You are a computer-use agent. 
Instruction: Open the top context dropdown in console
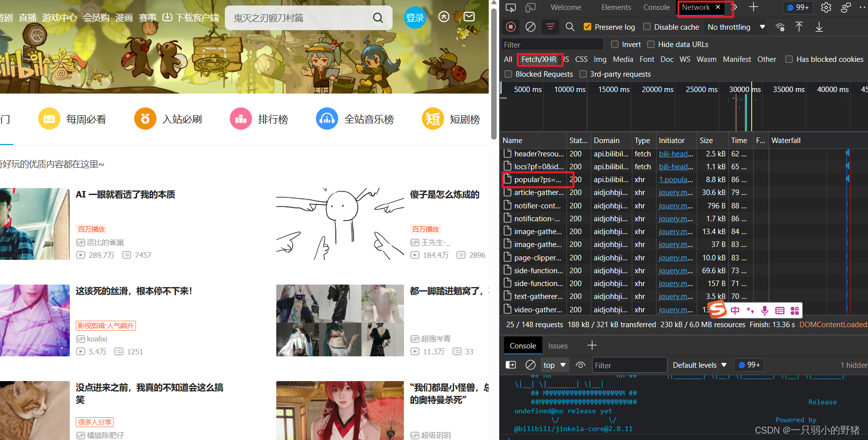click(x=554, y=365)
